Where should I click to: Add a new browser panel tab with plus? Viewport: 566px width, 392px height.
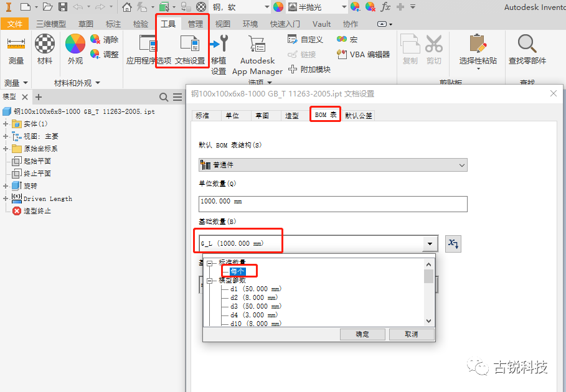(x=39, y=97)
